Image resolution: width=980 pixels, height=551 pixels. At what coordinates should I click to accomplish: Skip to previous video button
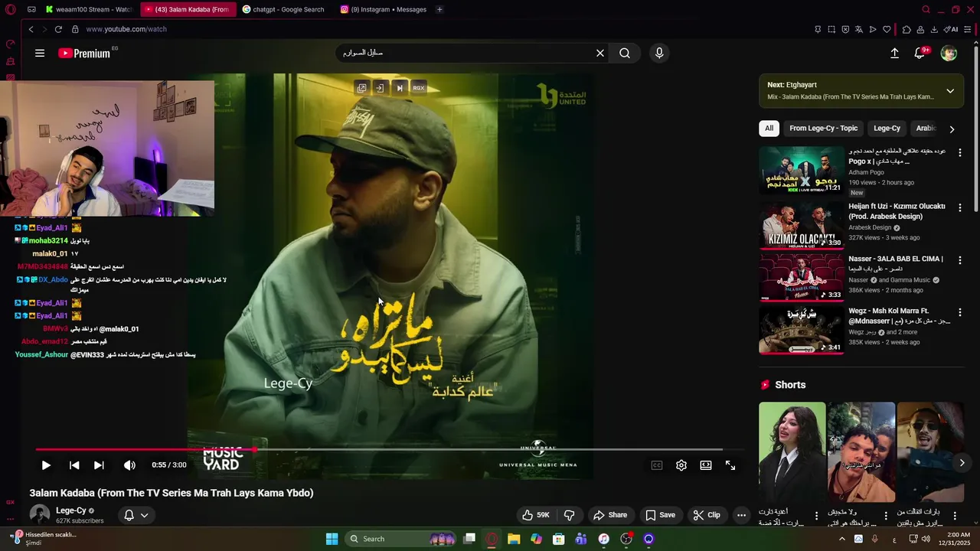point(74,465)
